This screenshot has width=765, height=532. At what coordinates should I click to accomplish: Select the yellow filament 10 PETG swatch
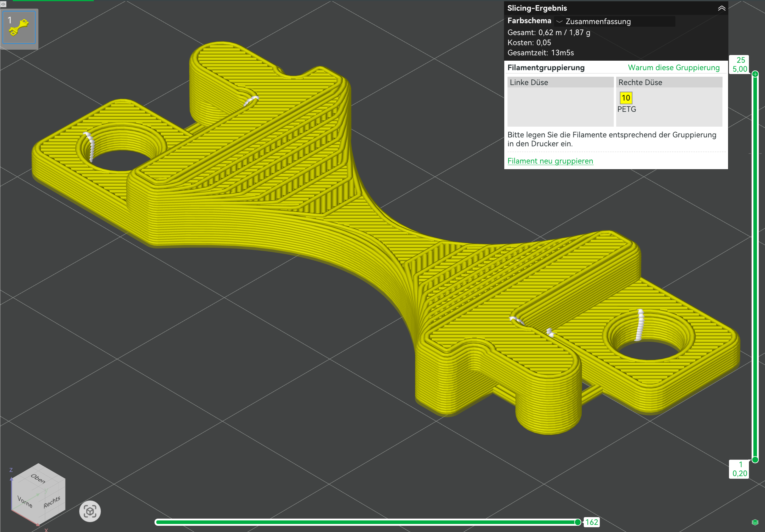click(626, 98)
